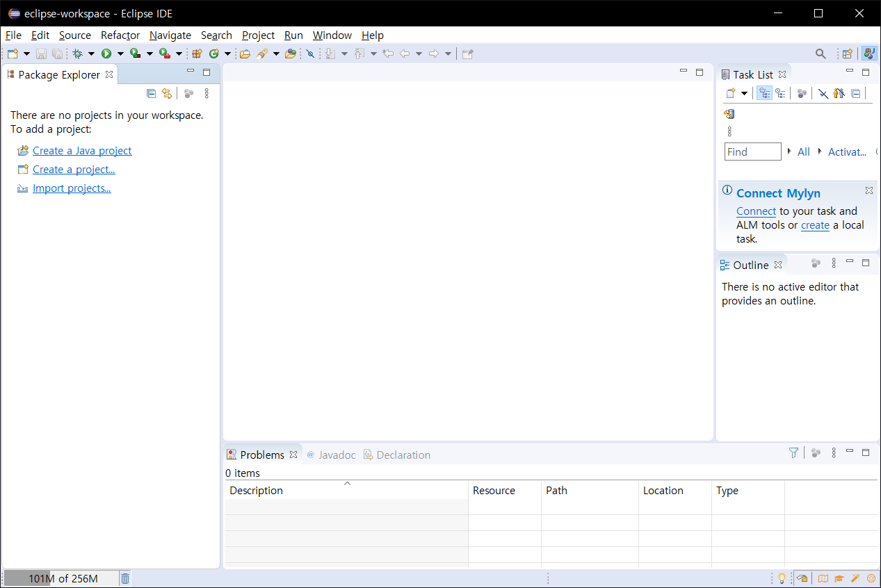The height and width of the screenshot is (588, 881).
Task: Click the New Task icon in Task List
Action: pos(731,93)
